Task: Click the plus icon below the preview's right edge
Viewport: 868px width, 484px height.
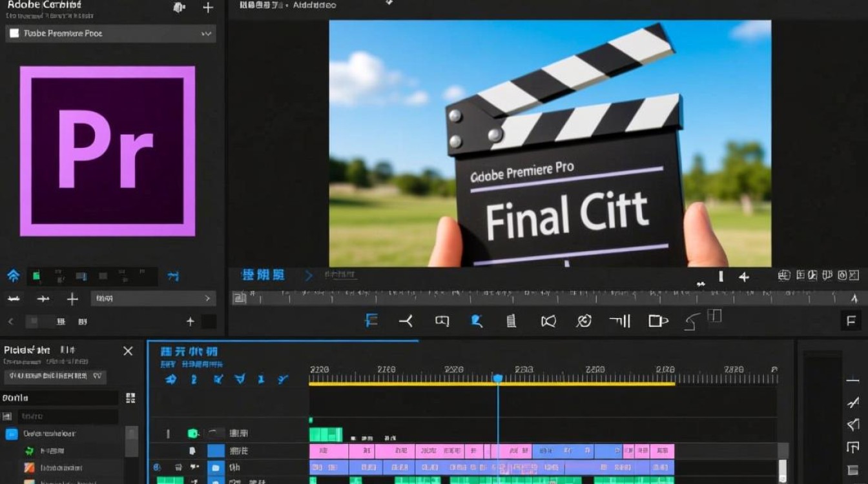Action: (744, 277)
